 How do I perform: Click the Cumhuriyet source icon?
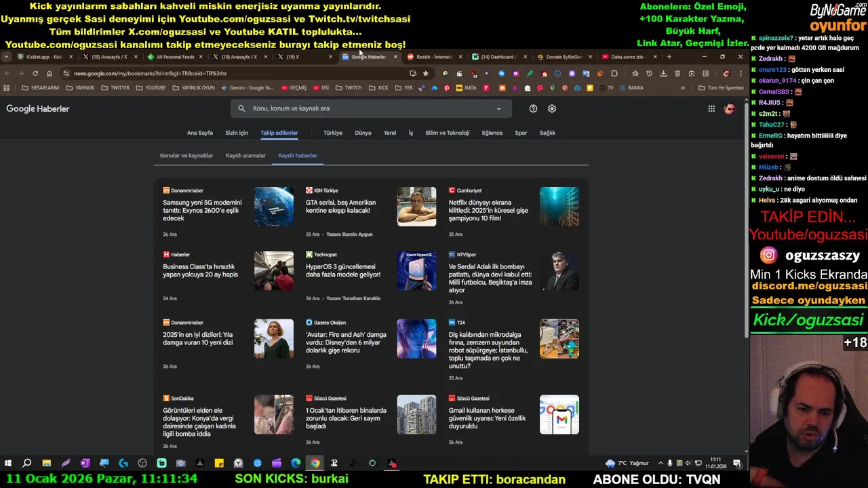click(x=452, y=190)
